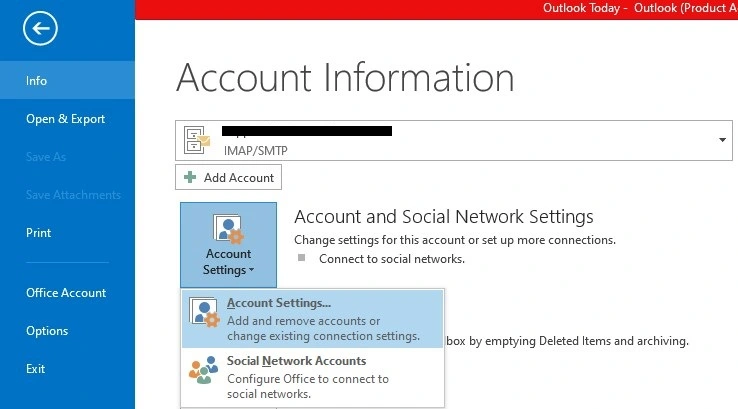Screen dimensions: 738x409
Task: Select the Info tab in the sidebar
Action: tap(37, 81)
